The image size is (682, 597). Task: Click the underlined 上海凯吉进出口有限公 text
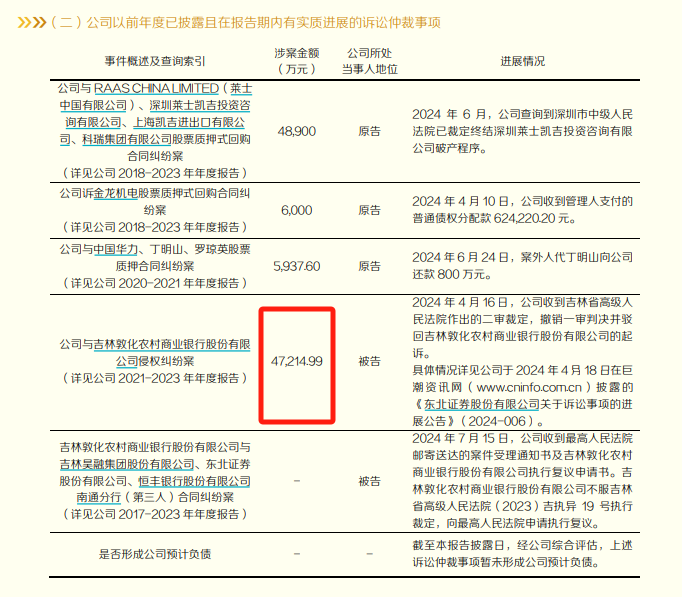pyautogui.click(x=189, y=122)
